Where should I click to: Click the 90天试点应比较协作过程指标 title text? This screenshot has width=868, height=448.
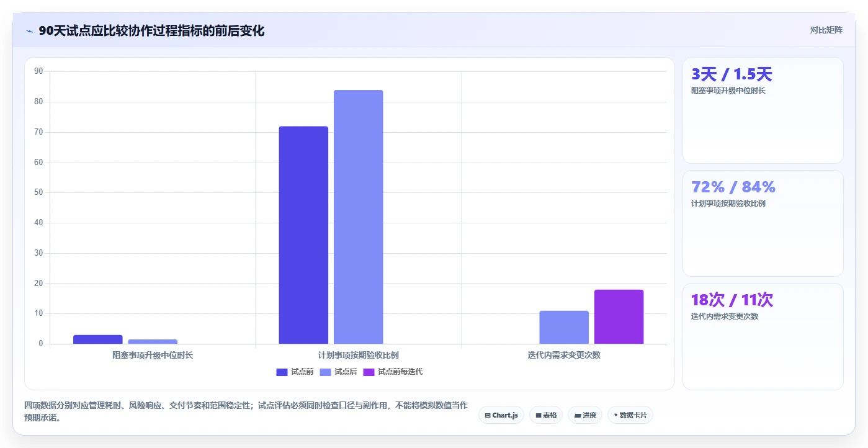(151, 31)
